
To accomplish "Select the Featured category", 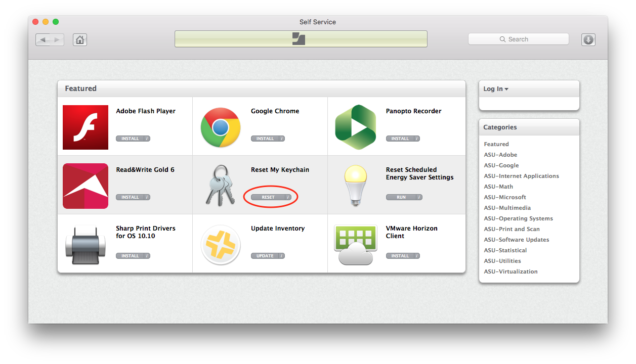I will point(496,144).
